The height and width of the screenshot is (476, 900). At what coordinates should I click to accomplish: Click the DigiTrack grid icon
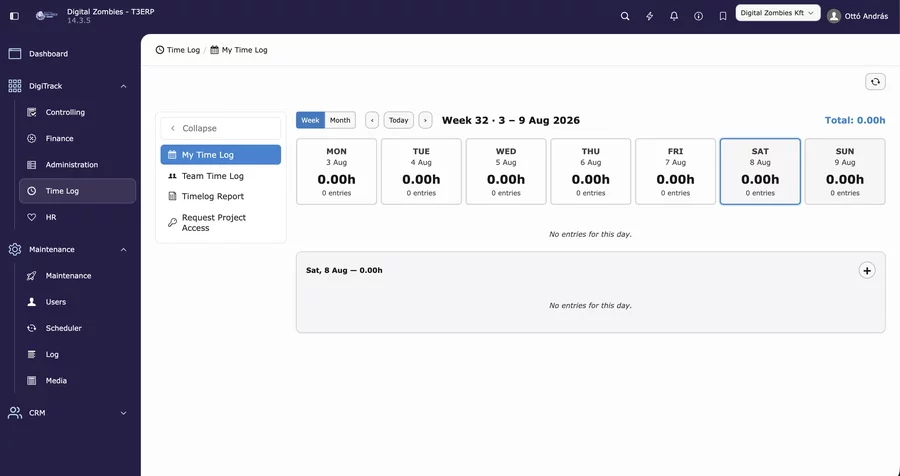(x=15, y=86)
